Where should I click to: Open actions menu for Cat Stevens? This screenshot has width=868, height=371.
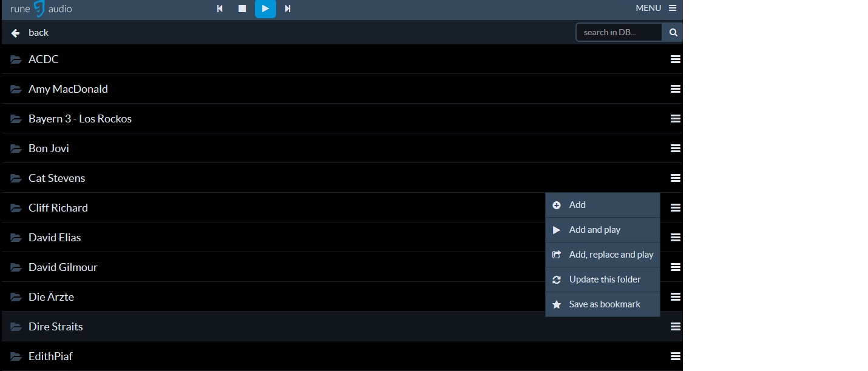(x=675, y=178)
